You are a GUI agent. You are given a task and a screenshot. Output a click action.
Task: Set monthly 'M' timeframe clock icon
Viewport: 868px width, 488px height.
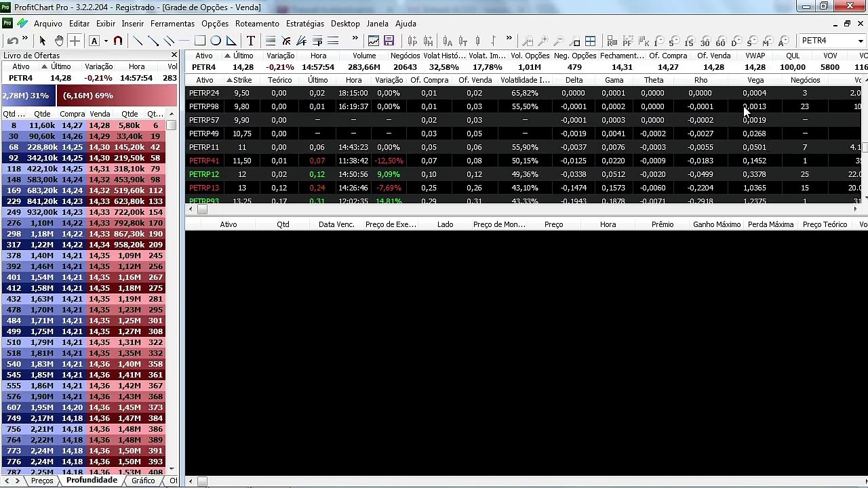pyautogui.click(x=767, y=41)
